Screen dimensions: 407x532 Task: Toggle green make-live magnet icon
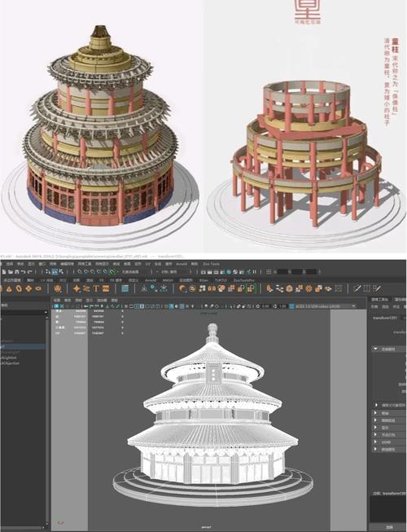coord(112,272)
